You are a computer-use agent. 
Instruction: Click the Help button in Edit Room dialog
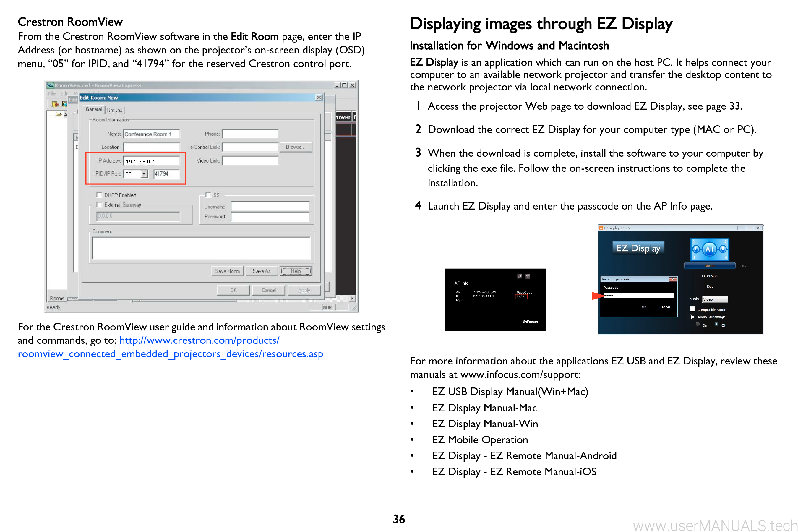click(296, 271)
